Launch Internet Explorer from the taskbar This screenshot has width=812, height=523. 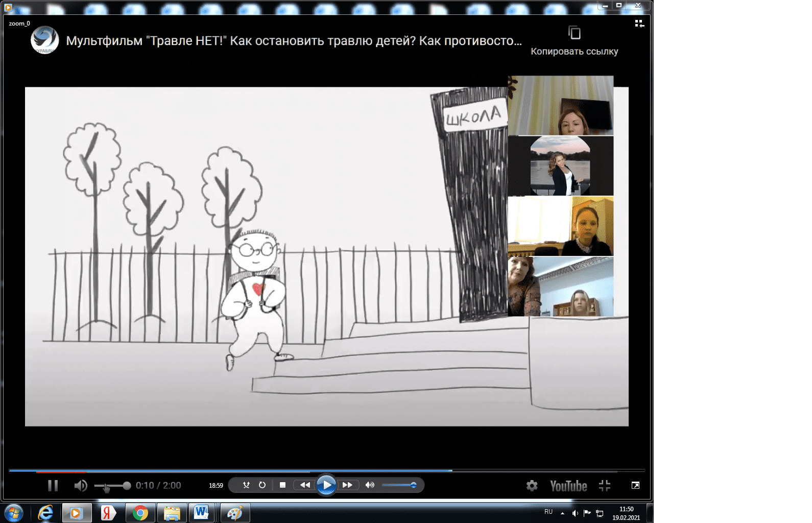(x=45, y=513)
